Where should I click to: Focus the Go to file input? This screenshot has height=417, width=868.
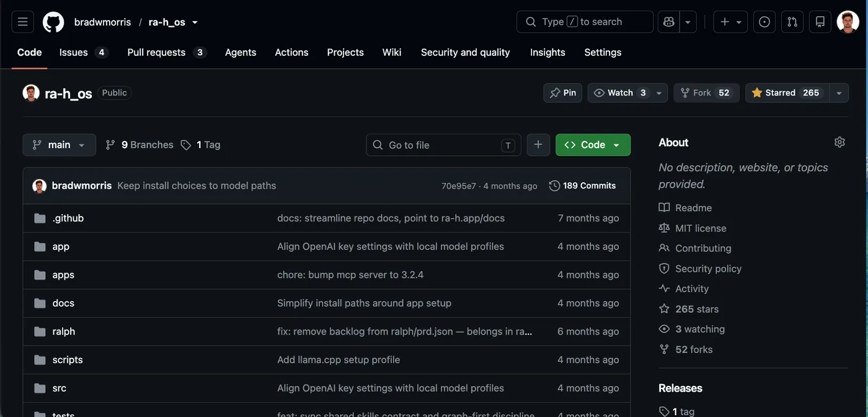coord(443,145)
